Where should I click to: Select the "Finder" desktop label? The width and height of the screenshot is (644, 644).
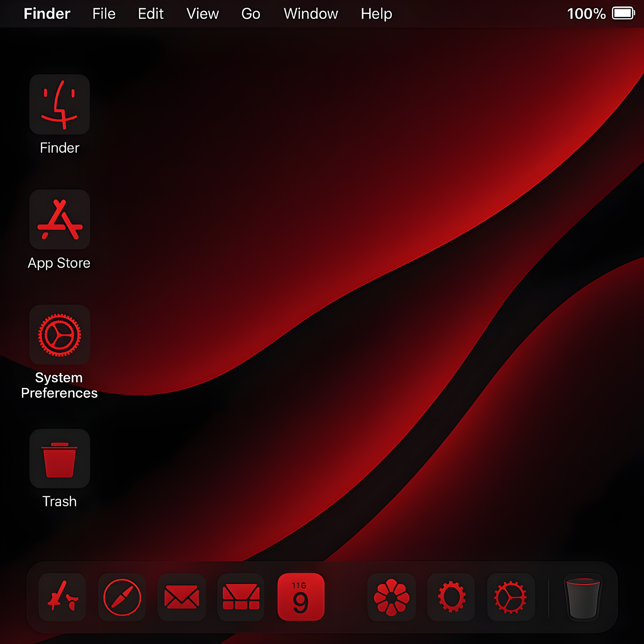pos(60,148)
